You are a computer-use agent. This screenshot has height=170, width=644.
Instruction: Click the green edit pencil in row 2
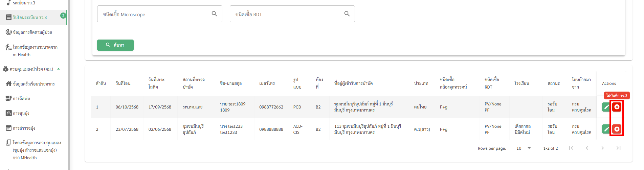[606, 129]
